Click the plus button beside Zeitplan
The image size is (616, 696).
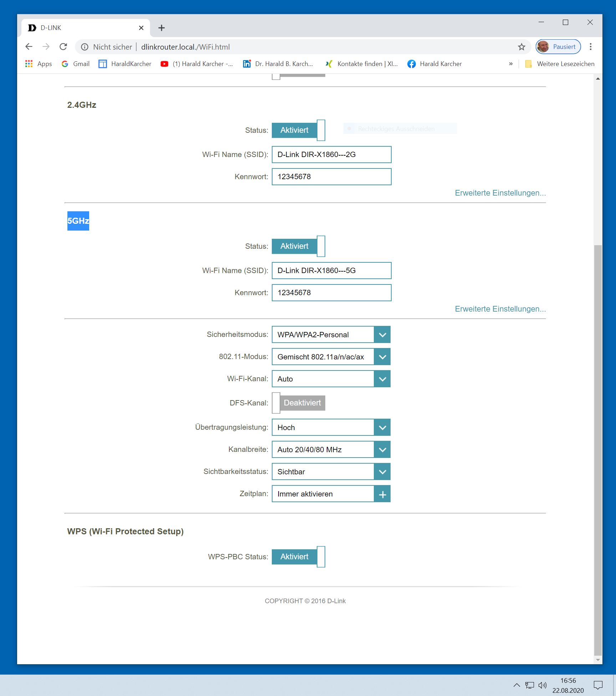click(382, 494)
